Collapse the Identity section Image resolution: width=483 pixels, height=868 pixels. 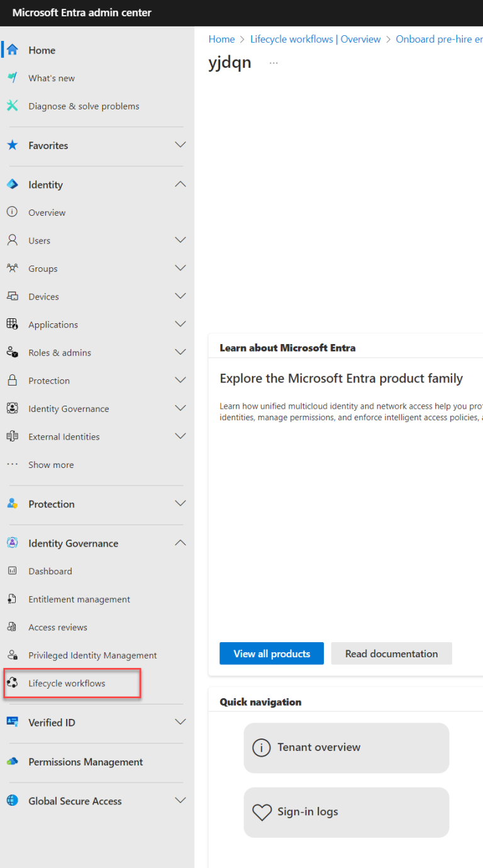pos(180,184)
